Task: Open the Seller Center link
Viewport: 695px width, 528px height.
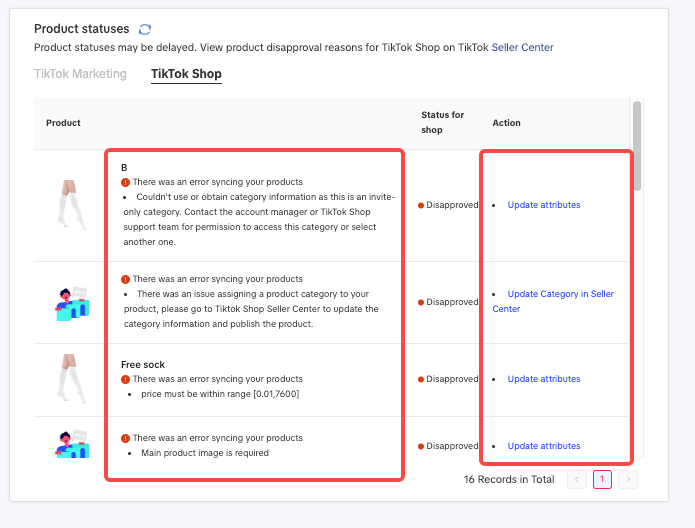Action: tap(522, 47)
